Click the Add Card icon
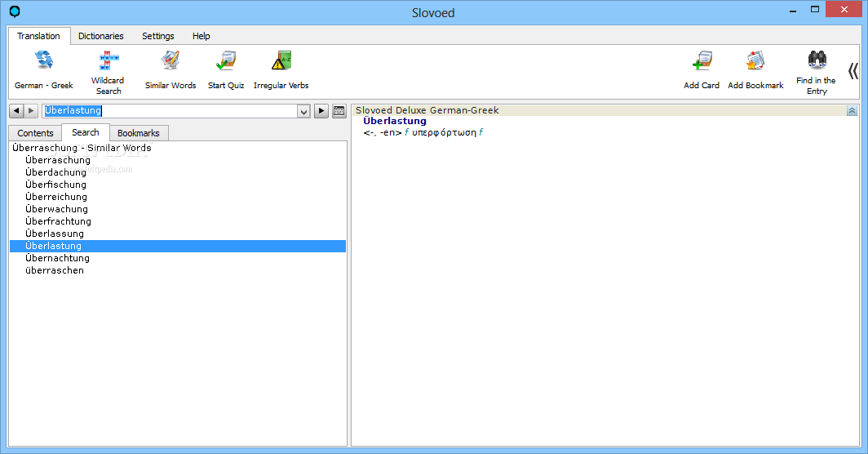This screenshot has width=868, height=454. [x=702, y=60]
